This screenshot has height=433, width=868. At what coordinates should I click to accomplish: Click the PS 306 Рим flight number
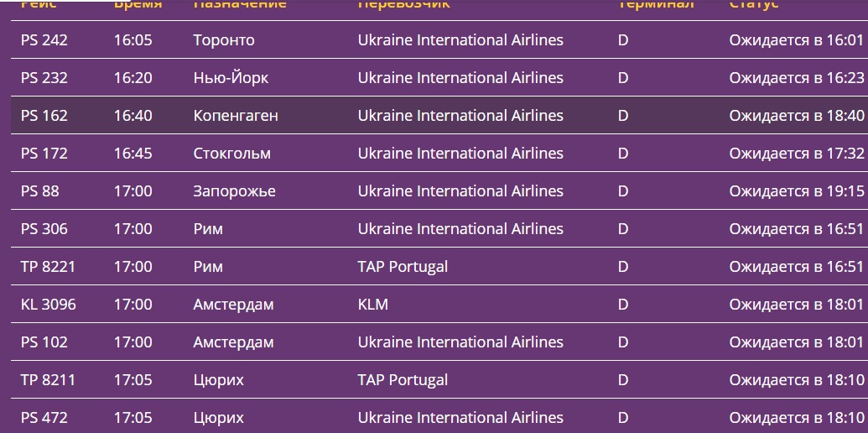(x=44, y=229)
